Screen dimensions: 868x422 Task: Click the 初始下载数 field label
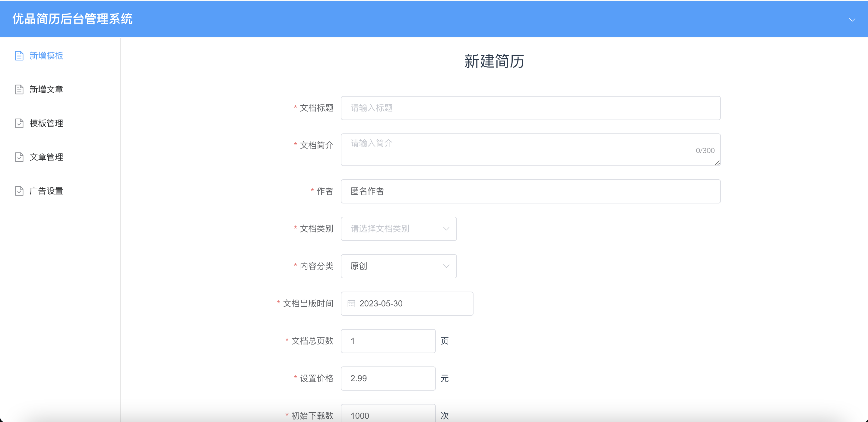tap(312, 416)
